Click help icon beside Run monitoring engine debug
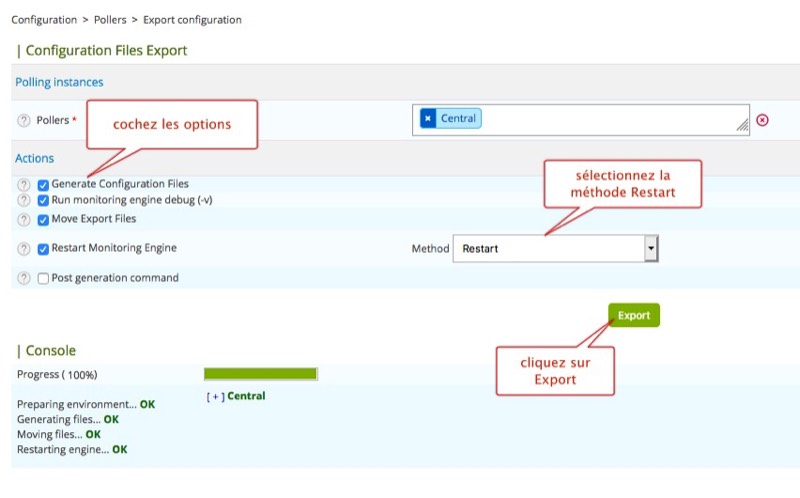 [x=24, y=200]
